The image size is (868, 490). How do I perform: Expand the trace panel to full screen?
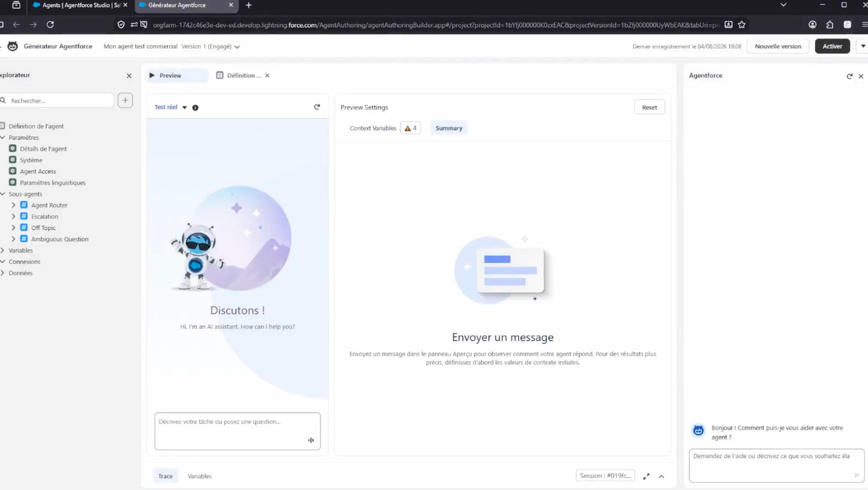646,476
